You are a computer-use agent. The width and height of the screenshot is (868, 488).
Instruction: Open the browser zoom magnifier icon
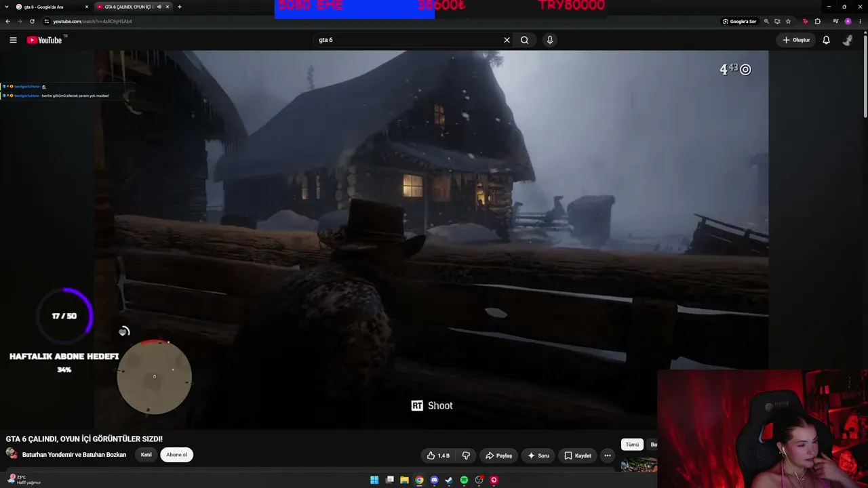tap(766, 21)
